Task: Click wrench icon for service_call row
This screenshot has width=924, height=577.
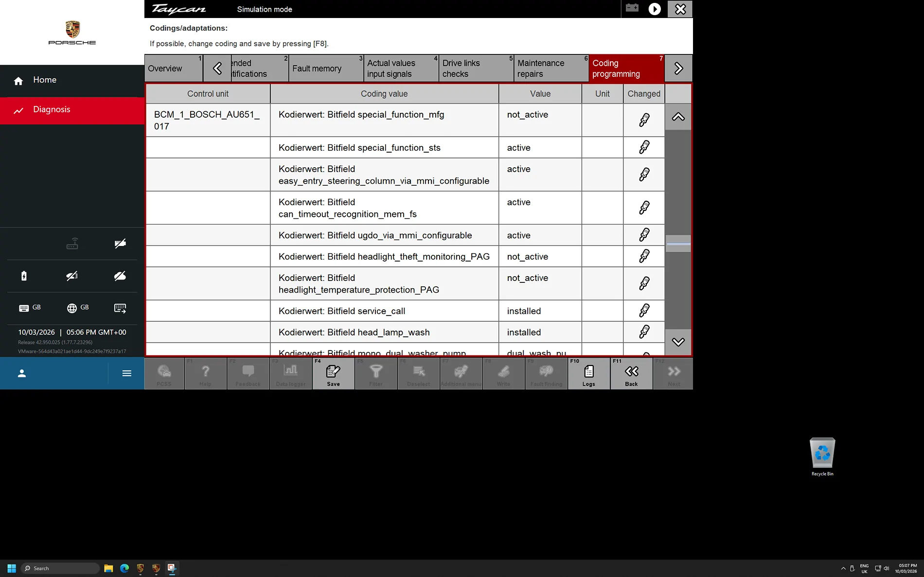Action: pos(644,310)
